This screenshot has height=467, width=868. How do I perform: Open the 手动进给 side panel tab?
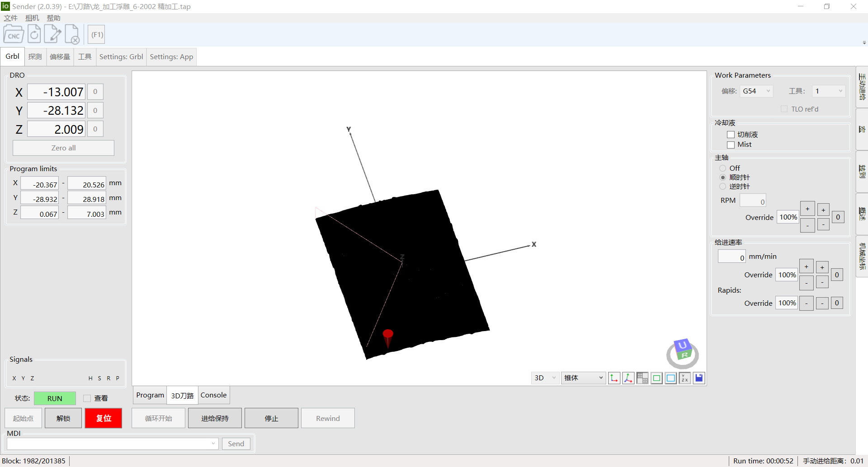pyautogui.click(x=862, y=87)
